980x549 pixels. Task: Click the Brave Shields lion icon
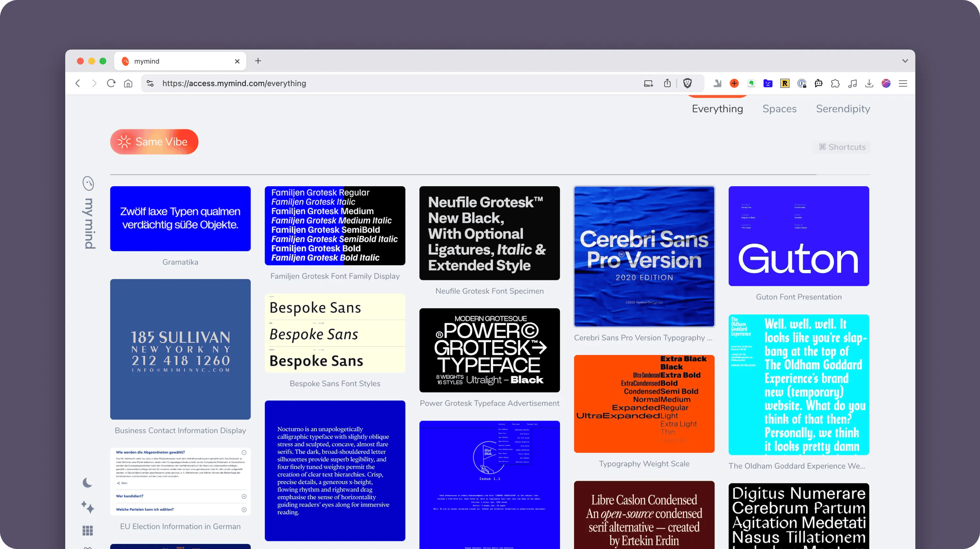687,83
